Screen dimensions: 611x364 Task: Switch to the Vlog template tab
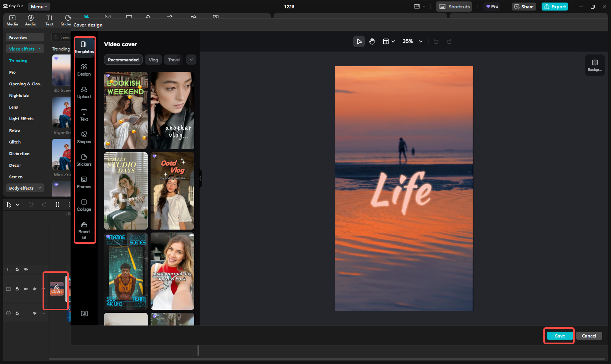[153, 59]
